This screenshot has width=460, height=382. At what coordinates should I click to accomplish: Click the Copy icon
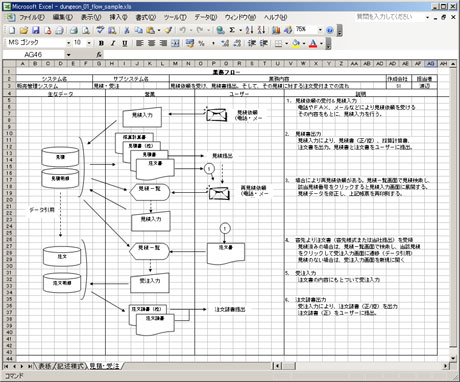coord(138,30)
